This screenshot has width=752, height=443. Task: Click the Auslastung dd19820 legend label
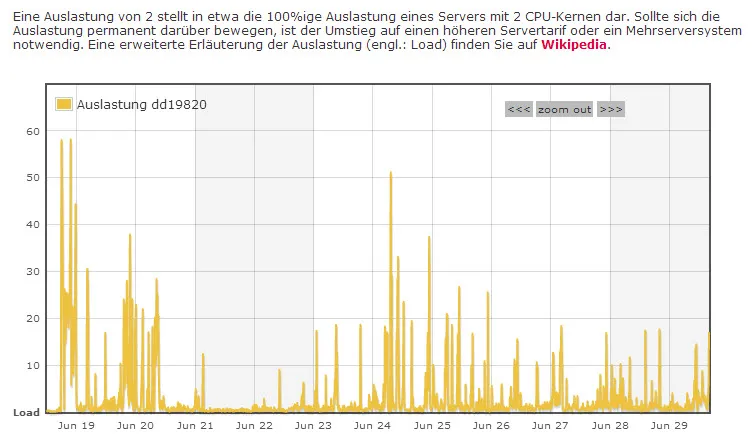click(x=141, y=105)
